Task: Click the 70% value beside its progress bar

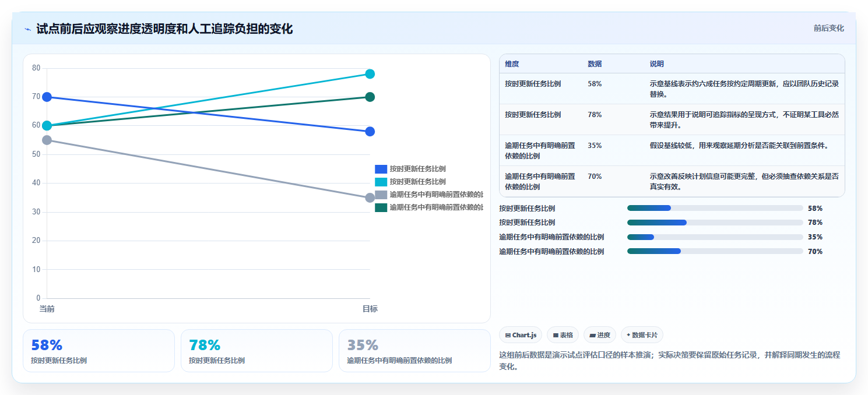Action: click(815, 252)
